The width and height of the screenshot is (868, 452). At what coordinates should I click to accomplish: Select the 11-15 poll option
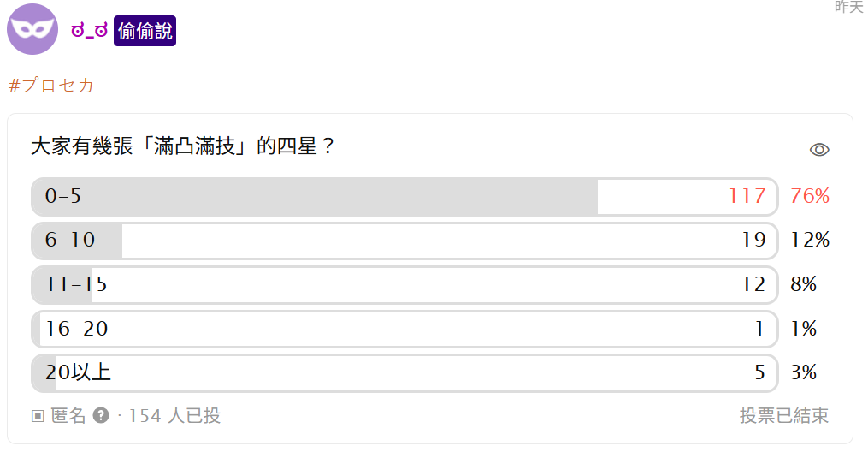(x=404, y=285)
